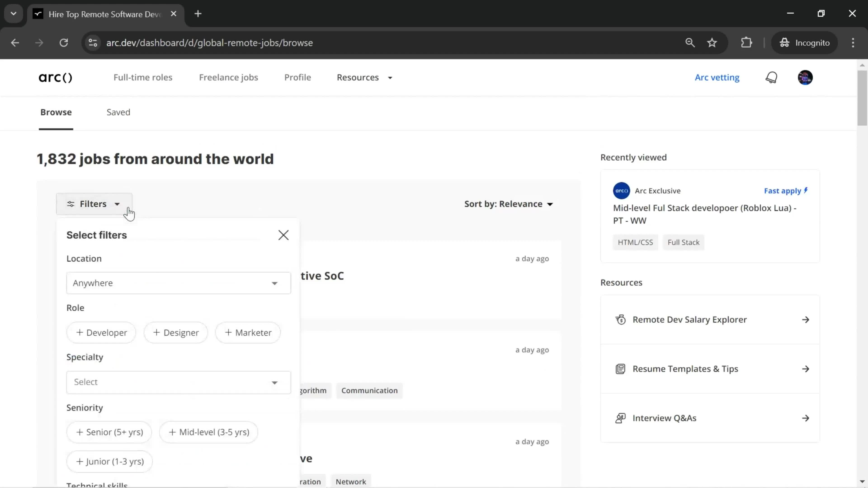
Task: Switch to the Saved tab
Action: coord(118,112)
